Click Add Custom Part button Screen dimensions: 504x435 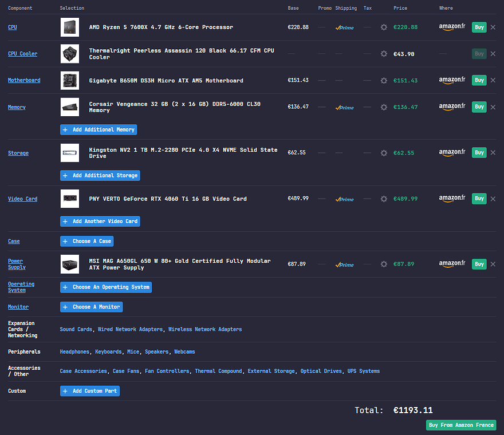click(90, 391)
